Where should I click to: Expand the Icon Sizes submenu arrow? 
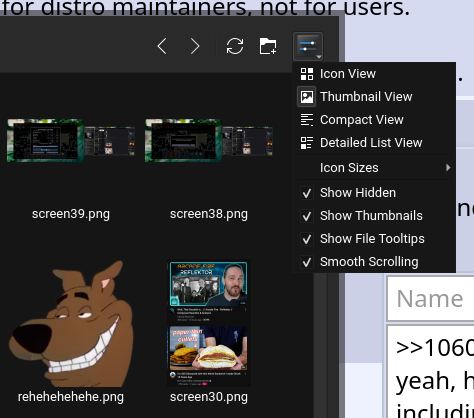(x=448, y=168)
